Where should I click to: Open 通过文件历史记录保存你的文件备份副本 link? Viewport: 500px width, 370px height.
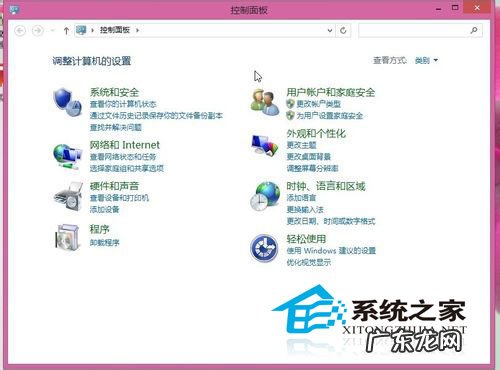point(156,116)
